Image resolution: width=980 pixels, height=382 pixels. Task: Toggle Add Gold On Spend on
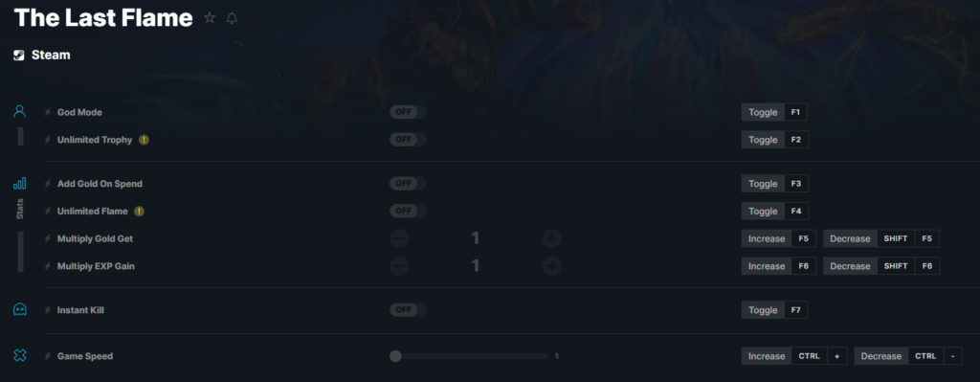(408, 183)
